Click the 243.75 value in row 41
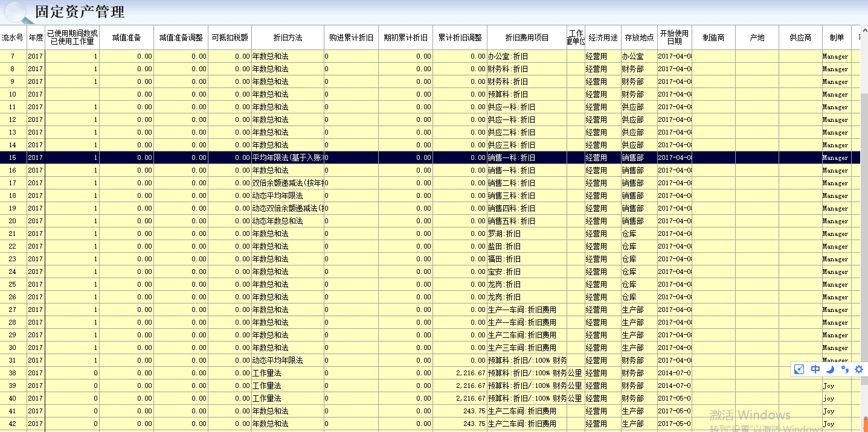The height and width of the screenshot is (432, 868). tap(460, 411)
